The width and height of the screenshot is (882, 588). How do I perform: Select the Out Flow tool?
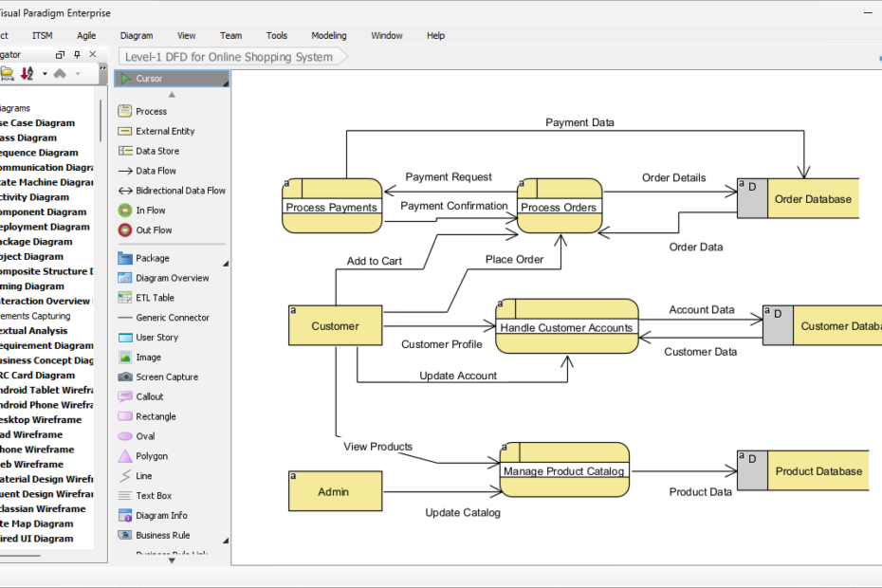click(152, 230)
